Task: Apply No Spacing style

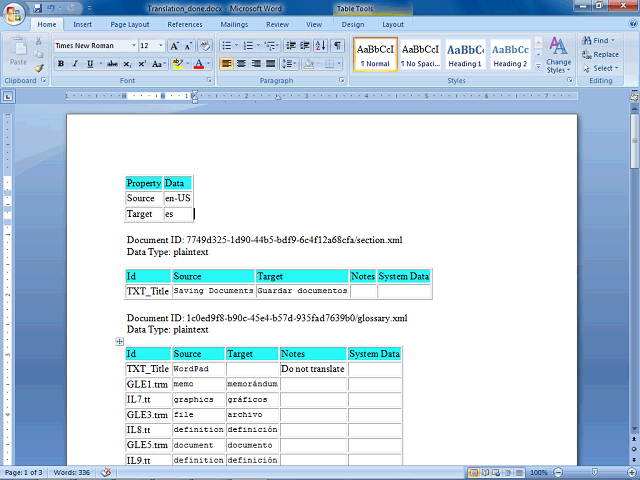Action: 420,55
